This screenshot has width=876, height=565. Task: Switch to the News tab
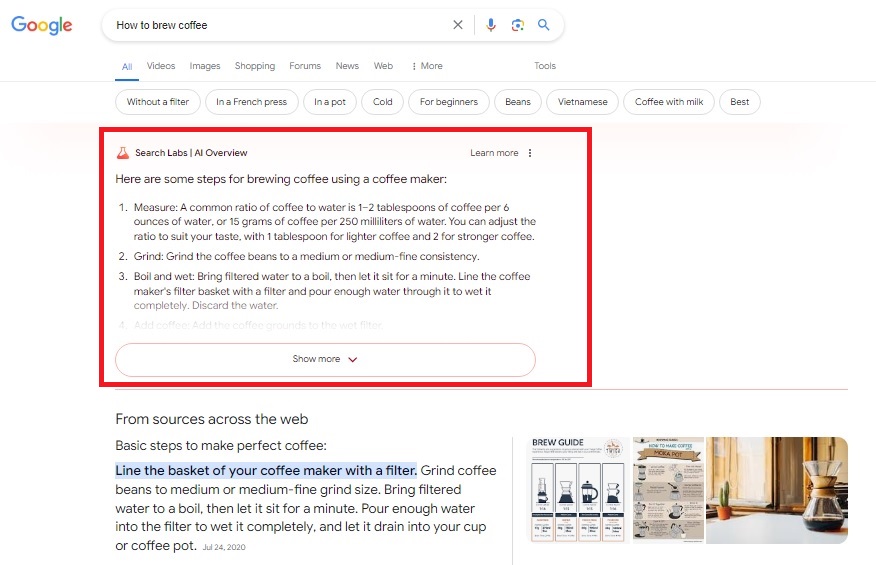(x=347, y=66)
